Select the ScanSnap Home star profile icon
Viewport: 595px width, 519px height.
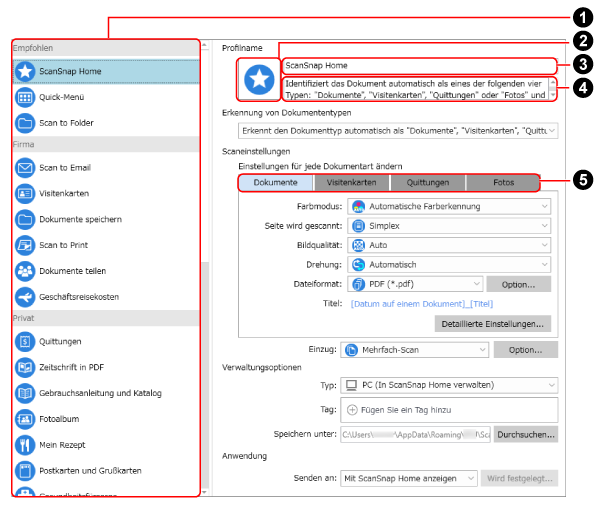25,71
